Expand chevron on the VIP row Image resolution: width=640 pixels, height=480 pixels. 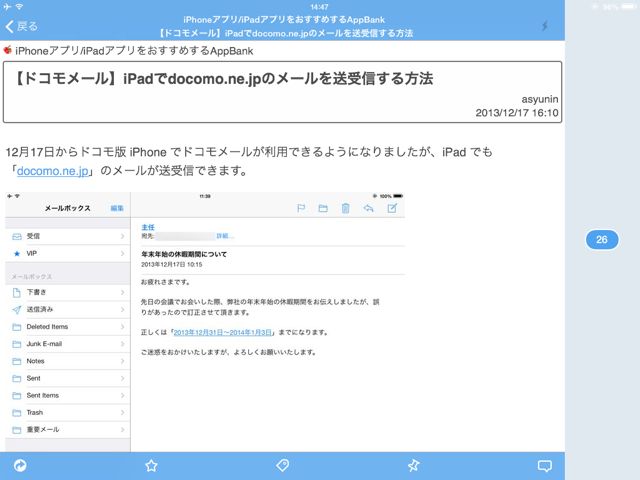pyautogui.click(x=122, y=253)
